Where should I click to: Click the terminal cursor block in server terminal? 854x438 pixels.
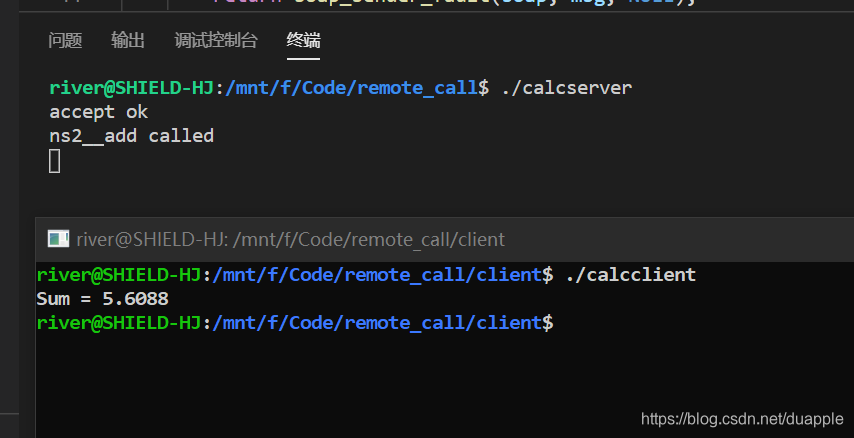point(54,161)
